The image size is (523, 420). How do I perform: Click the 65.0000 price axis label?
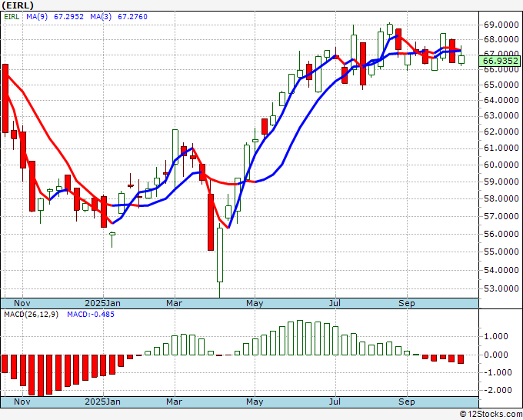point(501,85)
